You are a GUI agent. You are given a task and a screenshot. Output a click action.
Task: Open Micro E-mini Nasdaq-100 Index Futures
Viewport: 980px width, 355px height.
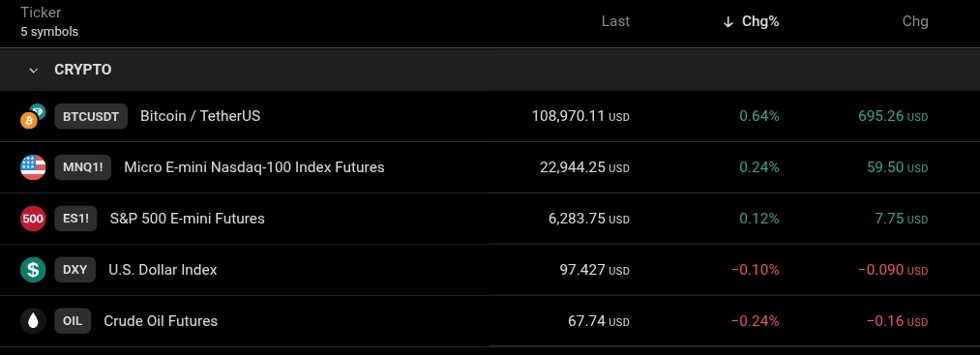[254, 167]
